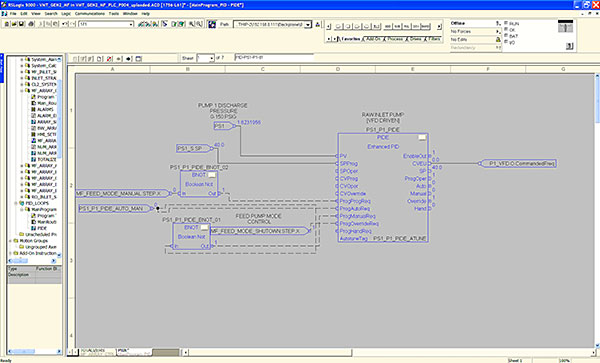The height and width of the screenshot is (363, 600).
Task: Click the RSWho browse icon after path box
Action: pyautogui.click(x=318, y=24)
